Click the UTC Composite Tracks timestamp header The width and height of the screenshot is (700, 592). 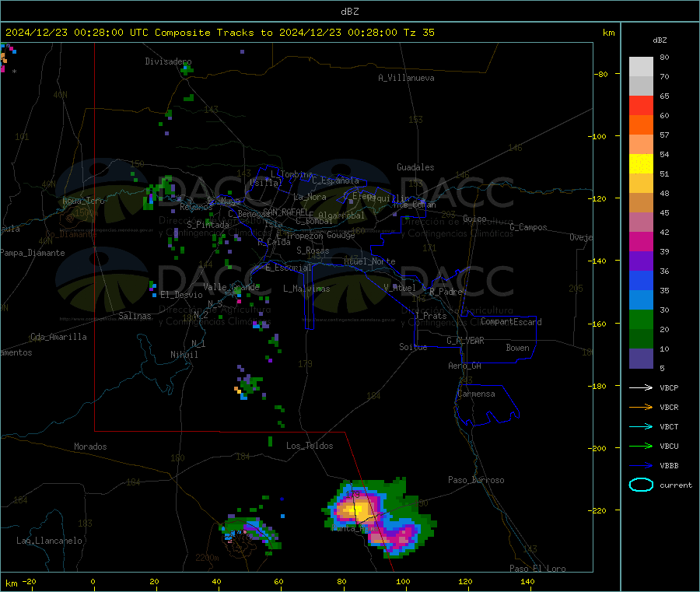tap(220, 33)
